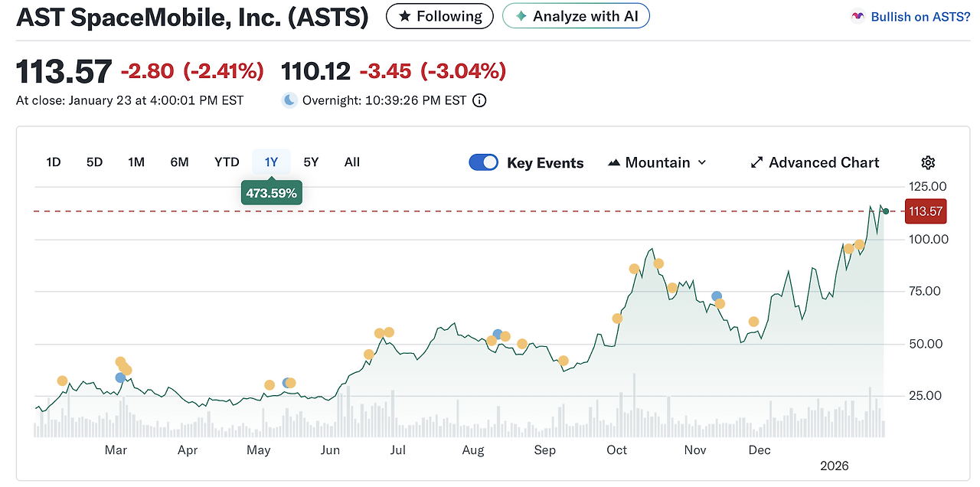Click the red 113.57 price axis label
Image resolution: width=980 pixels, height=487 pixels.
(926, 211)
